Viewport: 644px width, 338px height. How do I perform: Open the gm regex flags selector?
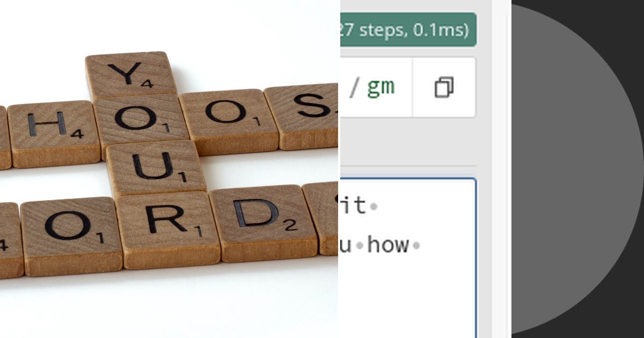(381, 87)
